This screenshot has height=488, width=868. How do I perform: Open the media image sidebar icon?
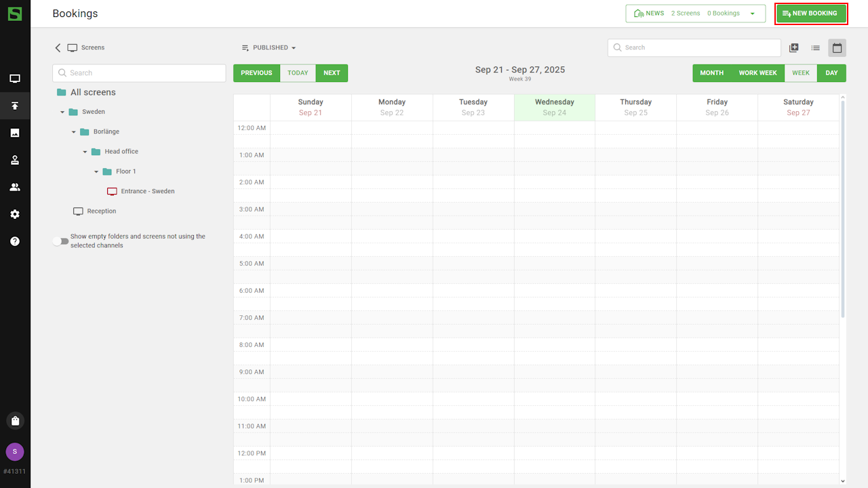coord(15,133)
